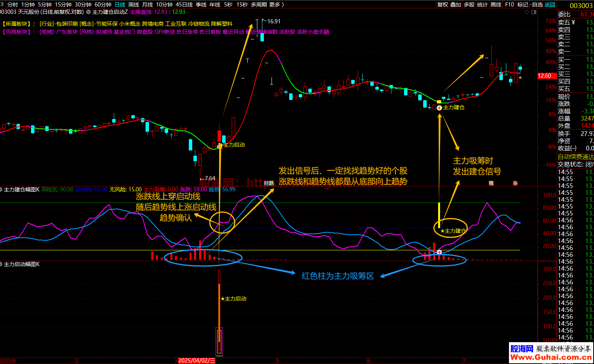The width and height of the screenshot is (594, 364).
Task: Click the 委比 row in quote panel
Action: point(576,15)
